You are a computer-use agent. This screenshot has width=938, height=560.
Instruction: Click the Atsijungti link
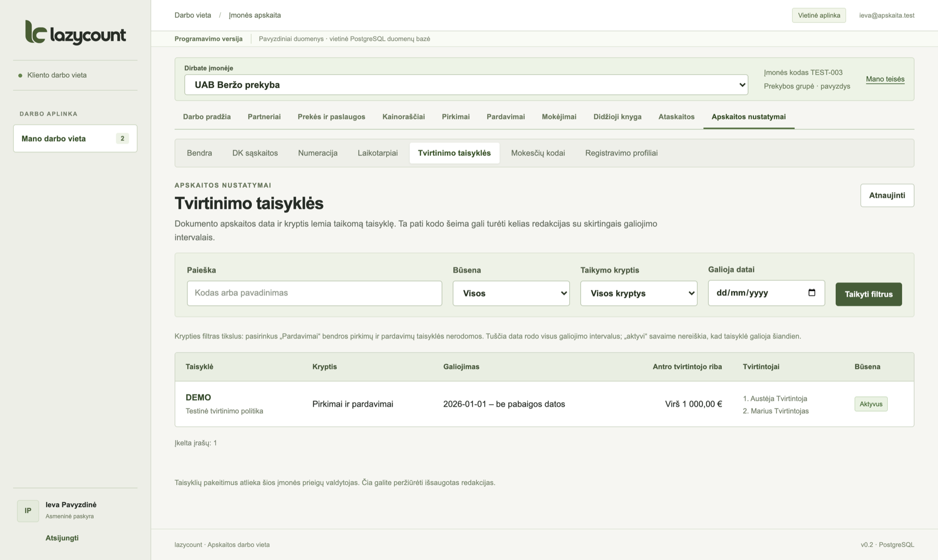pyautogui.click(x=62, y=538)
